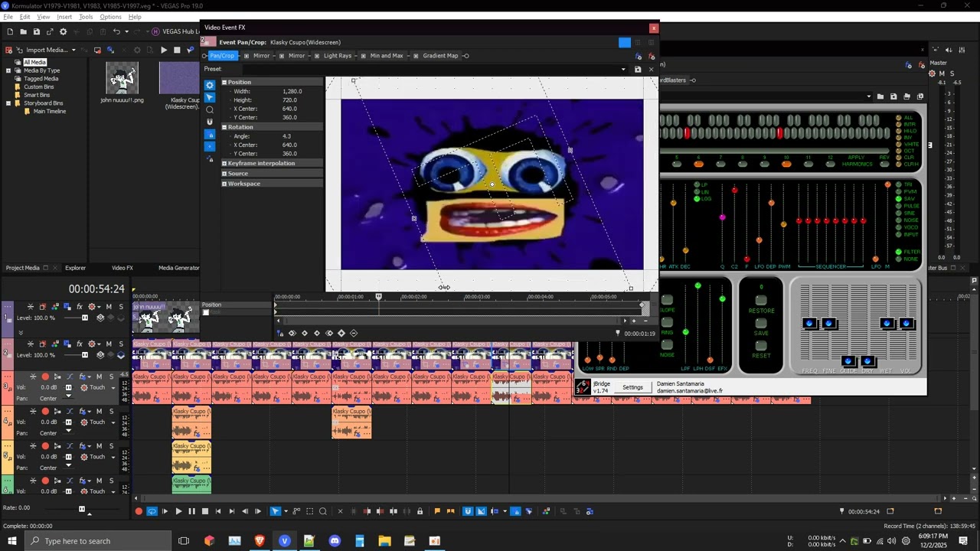This screenshot has height=551, width=980.
Task: Adjust the video track 1 Level slider
Action: point(85,318)
